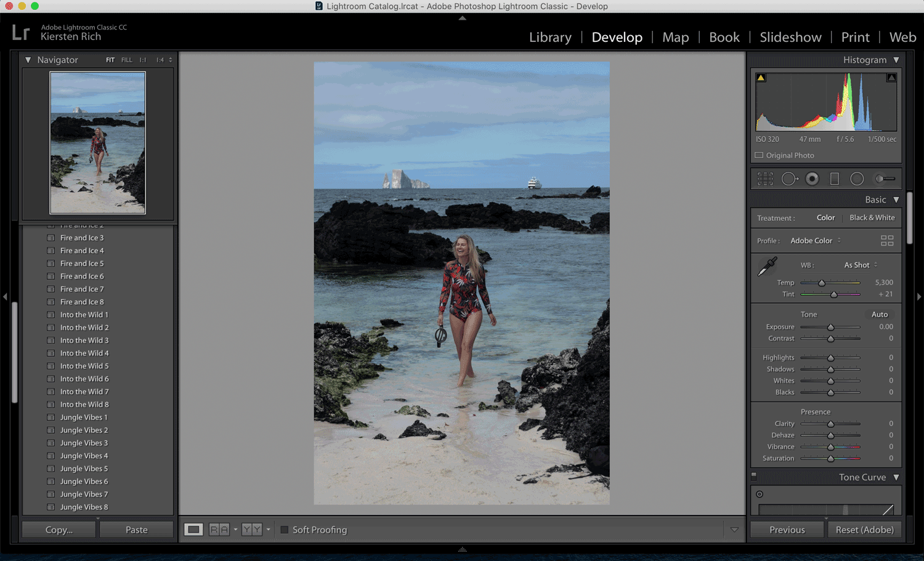Toggle highlight clipping indicator in histogram

(891, 78)
